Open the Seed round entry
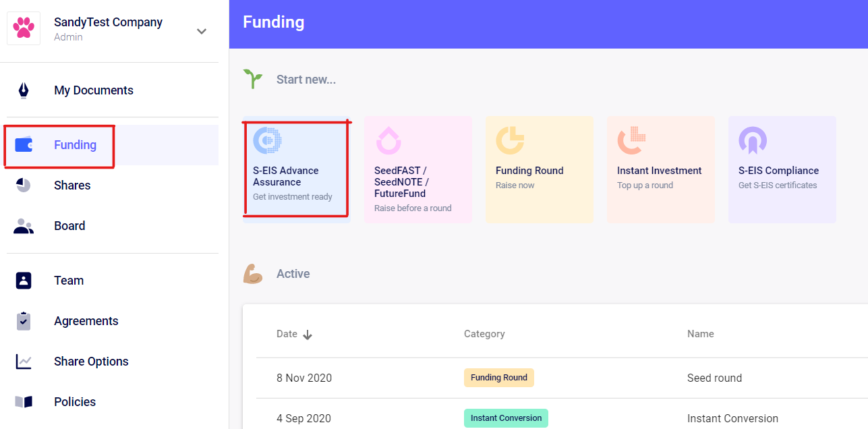Image resolution: width=868 pixels, height=429 pixels. (714, 378)
